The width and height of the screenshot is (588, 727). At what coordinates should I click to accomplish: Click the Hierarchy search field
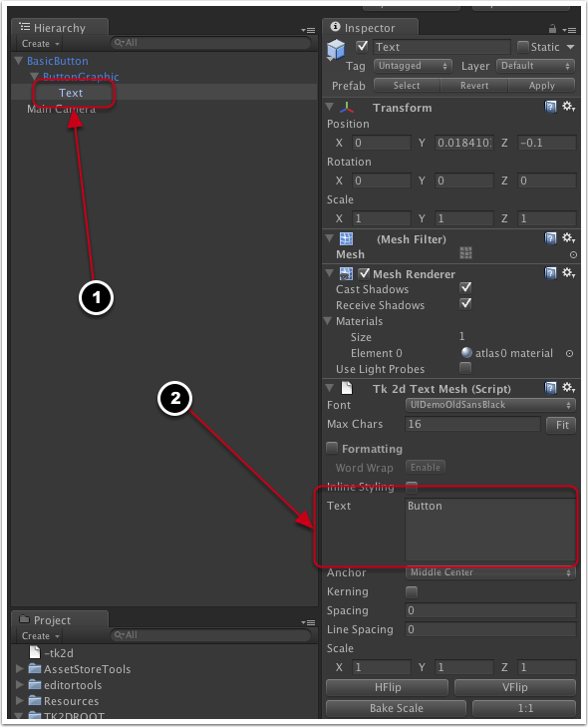point(211,43)
